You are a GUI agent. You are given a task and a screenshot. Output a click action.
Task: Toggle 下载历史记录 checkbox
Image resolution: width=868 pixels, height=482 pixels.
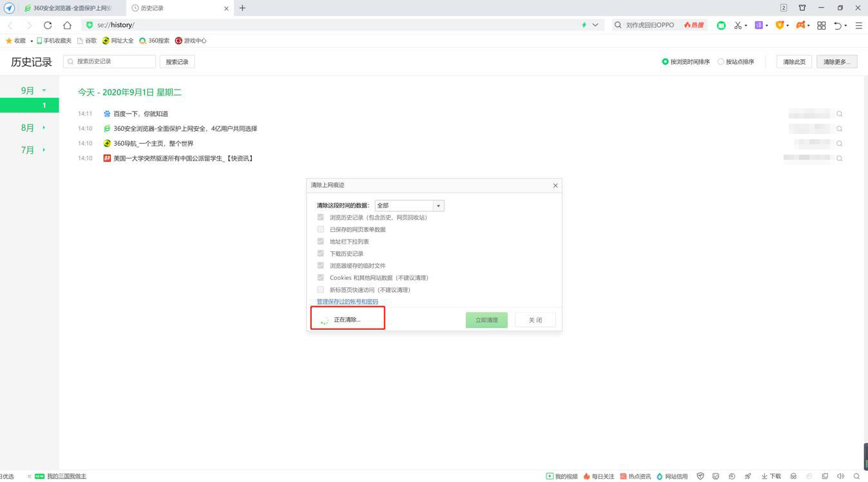click(x=320, y=253)
